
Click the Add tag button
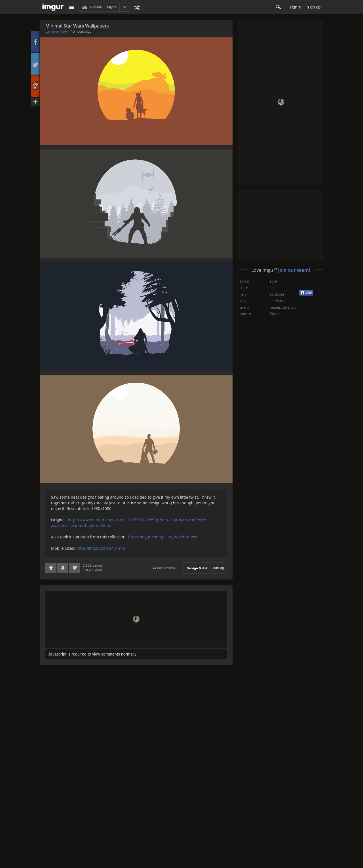219,568
